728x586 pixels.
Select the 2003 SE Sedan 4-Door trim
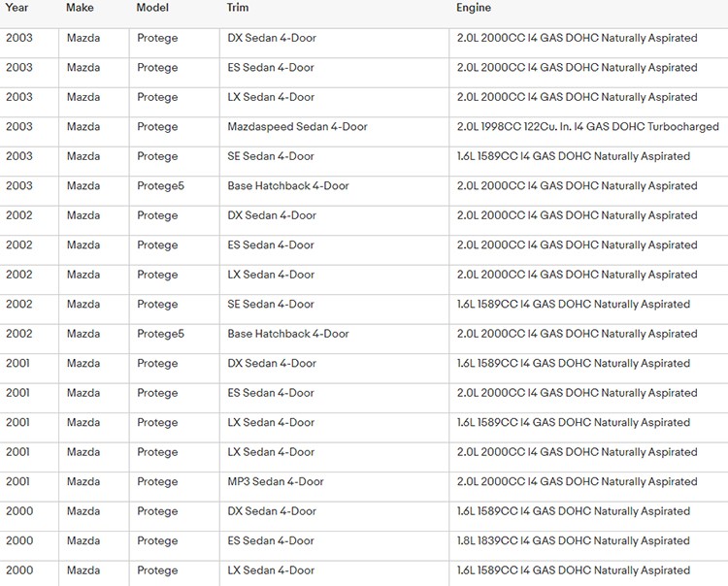271,156
